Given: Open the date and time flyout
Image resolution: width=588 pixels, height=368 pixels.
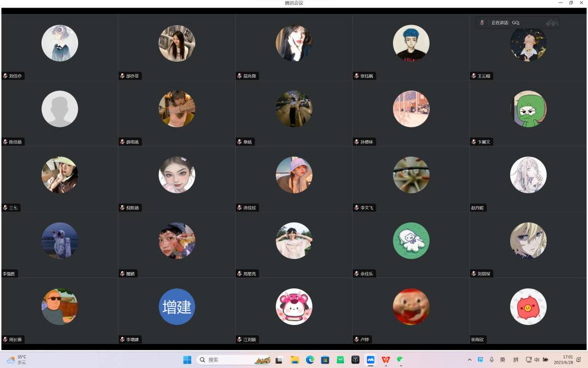Looking at the screenshot, I should [x=563, y=360].
